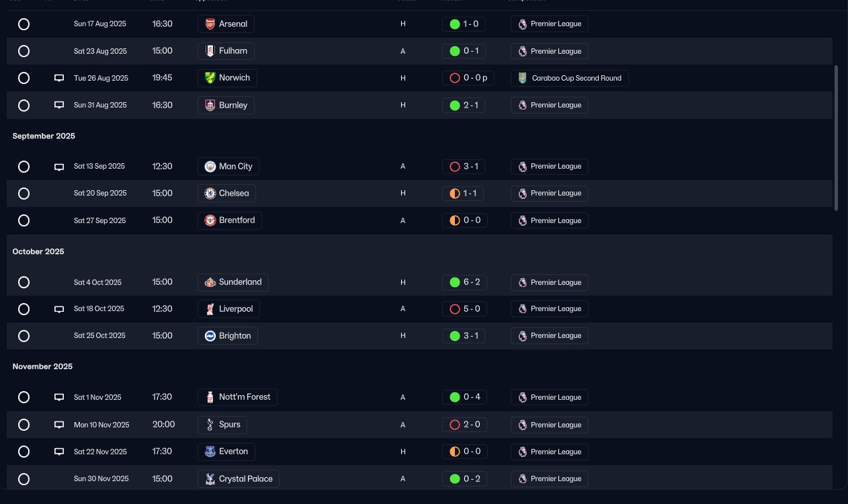The height and width of the screenshot is (504, 848).
Task: Click the Everton club crest
Action: (x=210, y=452)
